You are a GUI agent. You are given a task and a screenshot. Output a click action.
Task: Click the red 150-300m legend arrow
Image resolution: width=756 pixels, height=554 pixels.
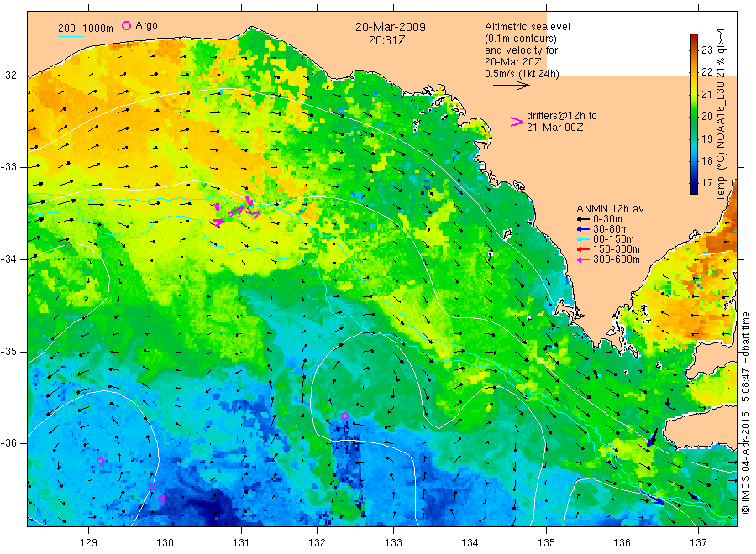tap(584, 249)
